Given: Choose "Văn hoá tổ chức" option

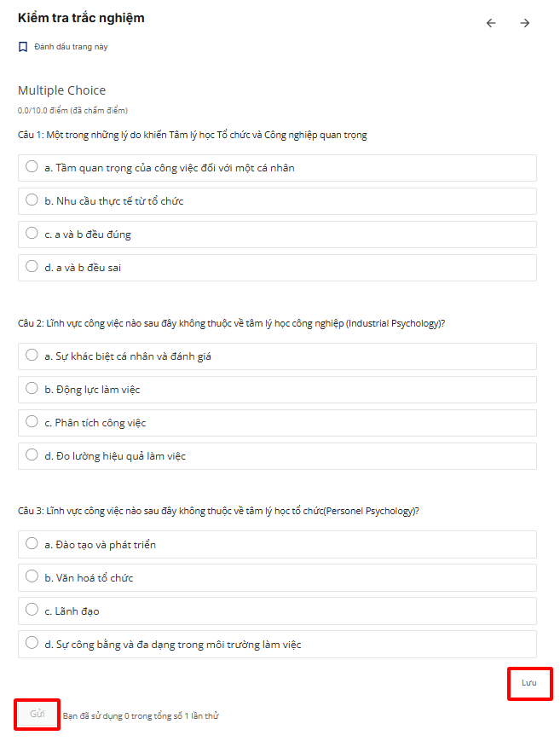Looking at the screenshot, I should pos(32,577).
